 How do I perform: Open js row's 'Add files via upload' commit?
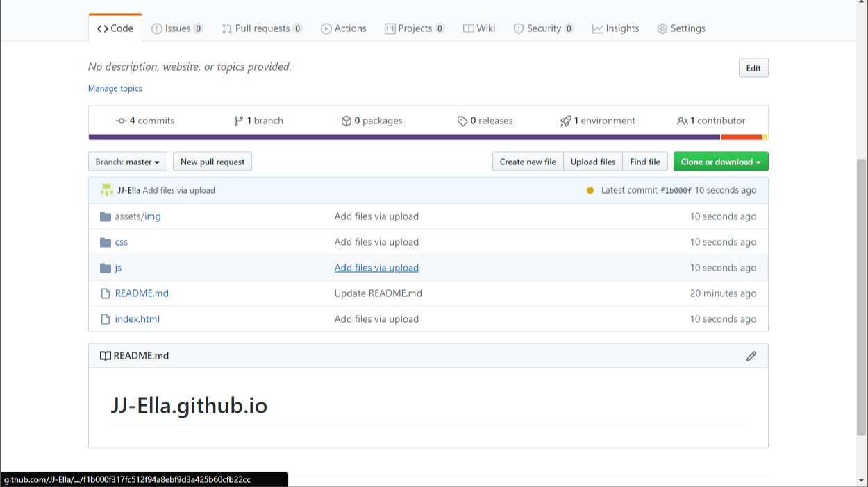tap(376, 268)
